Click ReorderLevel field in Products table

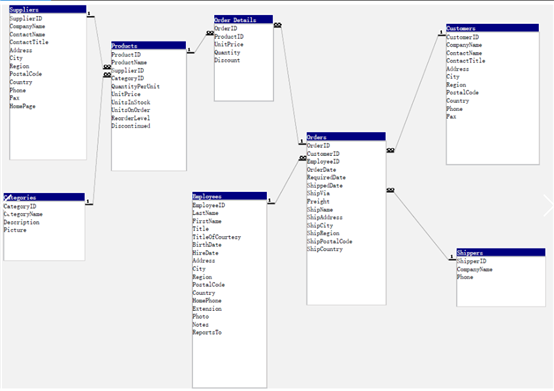[x=131, y=118]
